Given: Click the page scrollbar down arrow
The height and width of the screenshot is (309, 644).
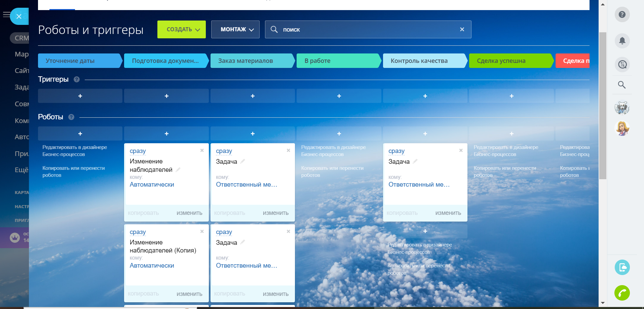Looking at the screenshot, I should coord(603,303).
